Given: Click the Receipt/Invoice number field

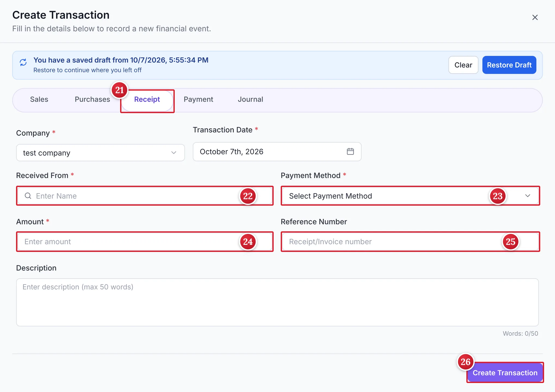Looking at the screenshot, I should [x=410, y=242].
